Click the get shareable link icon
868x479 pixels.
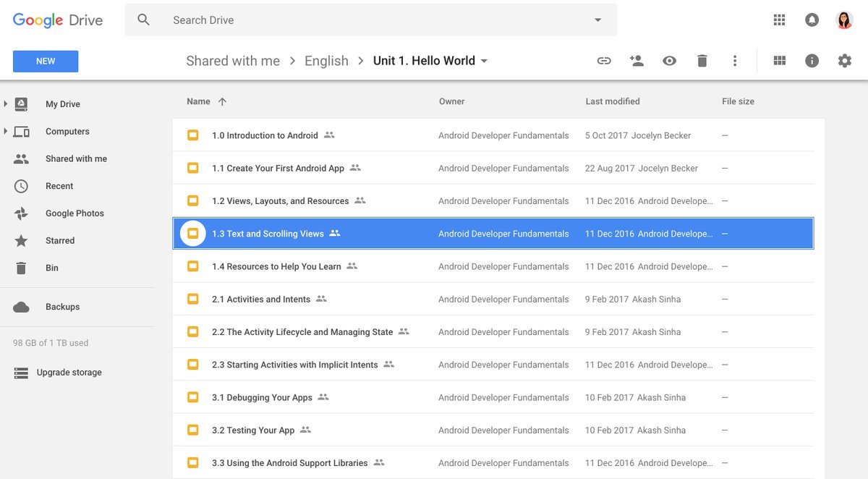click(x=604, y=61)
